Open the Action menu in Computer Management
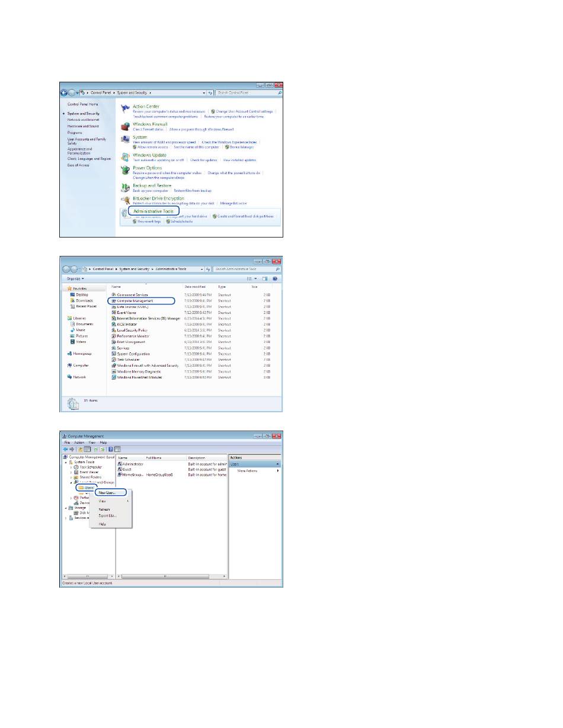Screen dimensions: 563x728 click(x=79, y=442)
